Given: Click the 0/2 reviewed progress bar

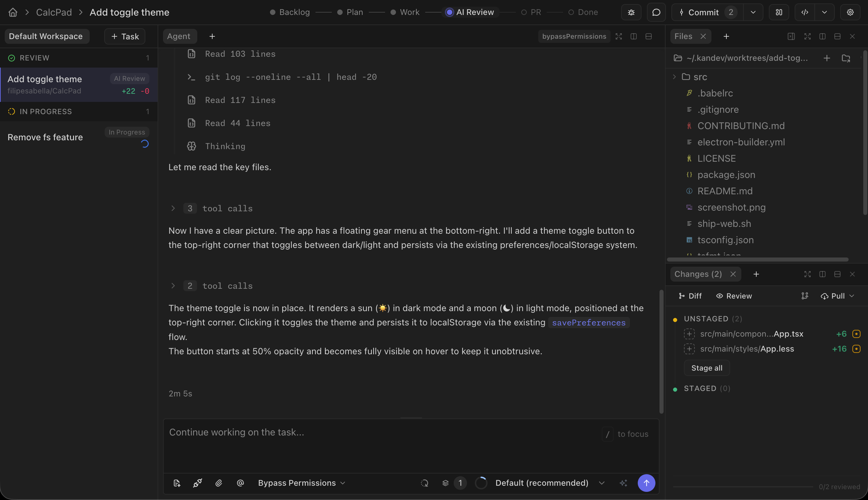Looking at the screenshot, I should point(743,487).
